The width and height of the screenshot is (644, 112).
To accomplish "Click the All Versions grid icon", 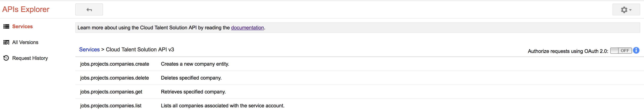I will pos(6,42).
